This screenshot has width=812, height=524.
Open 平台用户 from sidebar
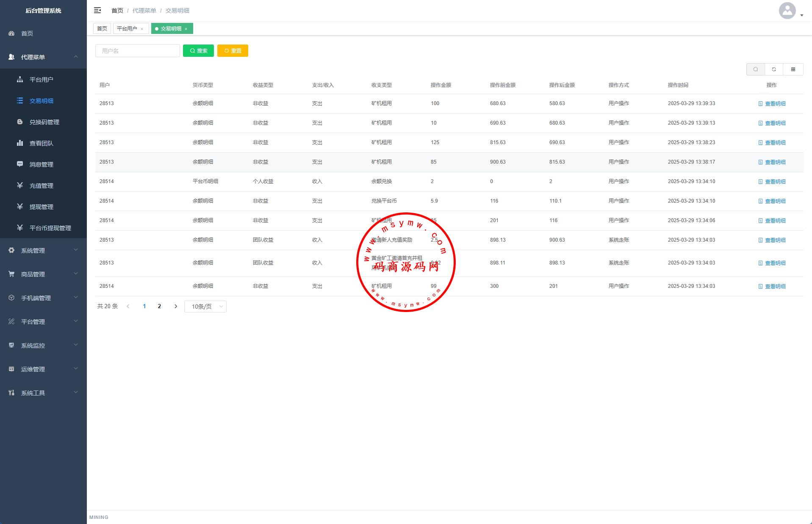pyautogui.click(x=43, y=80)
